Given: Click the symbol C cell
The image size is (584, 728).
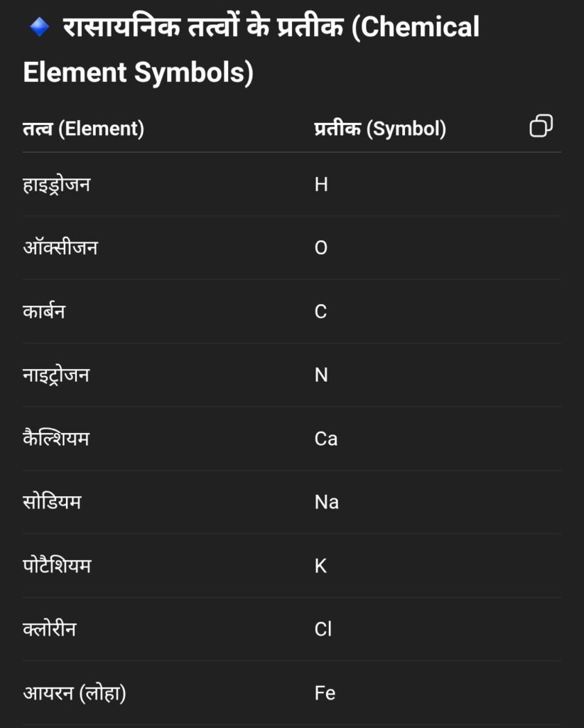Looking at the screenshot, I should point(320,311).
